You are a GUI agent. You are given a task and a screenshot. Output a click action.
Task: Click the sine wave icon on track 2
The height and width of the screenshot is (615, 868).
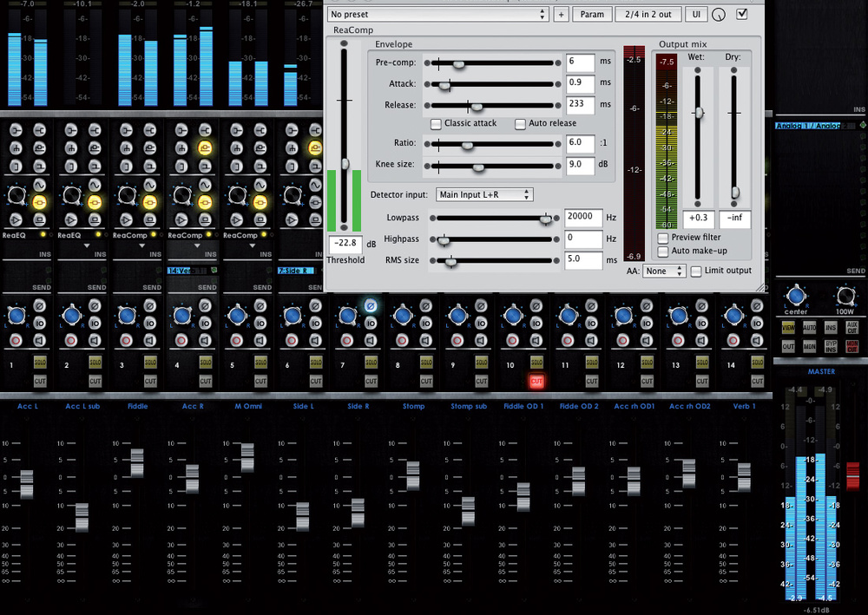tap(95, 185)
